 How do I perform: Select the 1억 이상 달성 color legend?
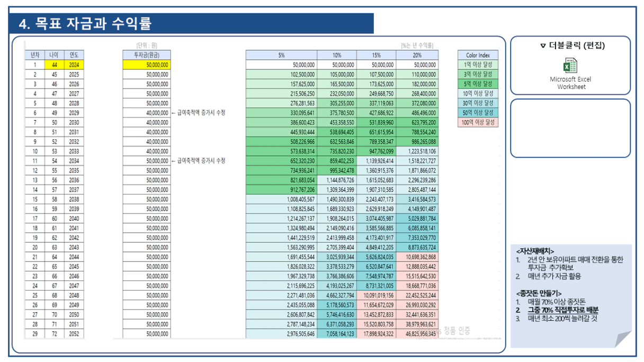coord(478,65)
